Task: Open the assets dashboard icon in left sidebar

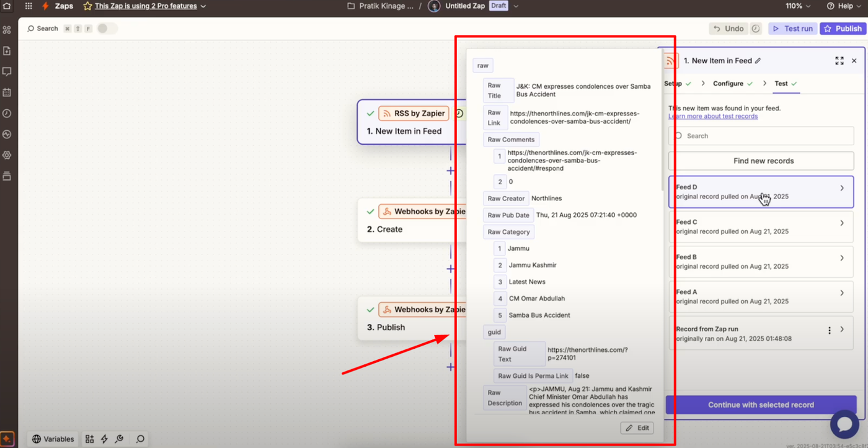Action: (x=7, y=30)
